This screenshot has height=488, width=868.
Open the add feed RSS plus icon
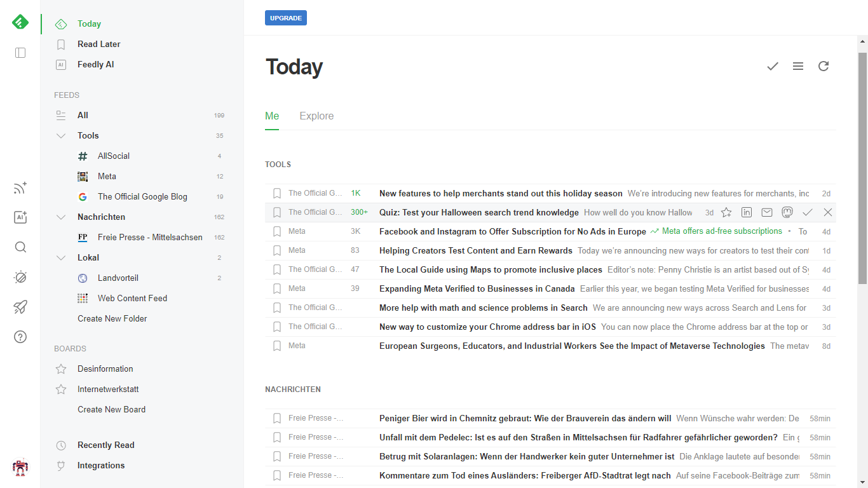click(20, 188)
